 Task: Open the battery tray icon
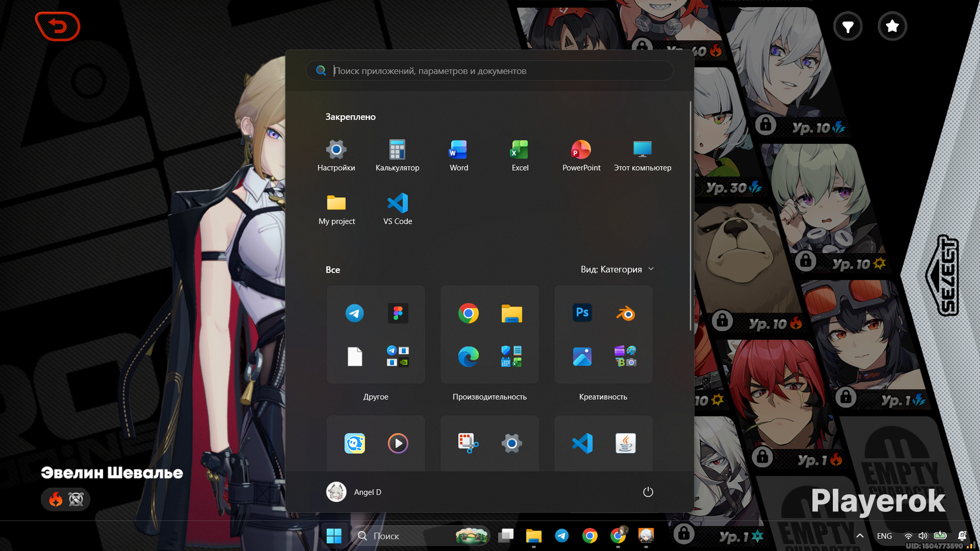[940, 536]
